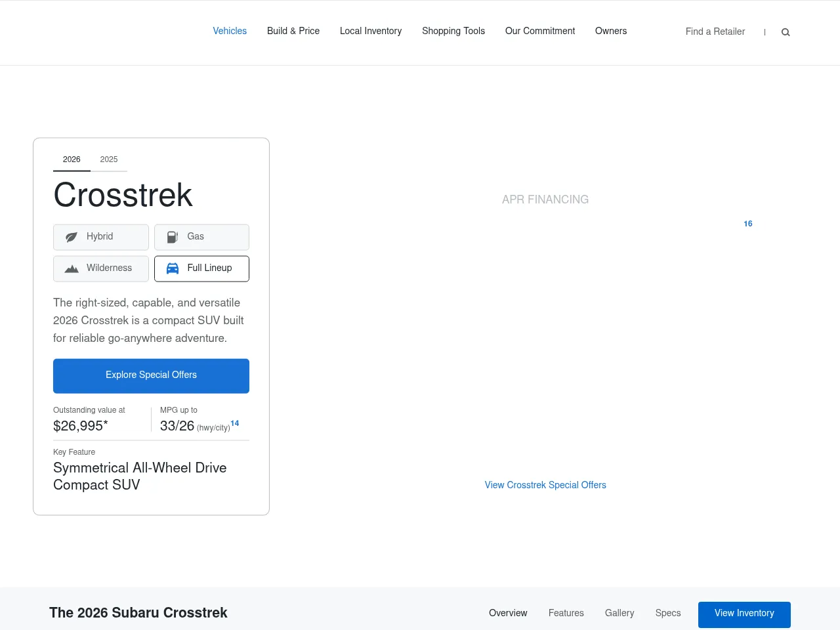Switch to the 2025 model year tab
This screenshot has width=840, height=630.
pyautogui.click(x=109, y=159)
